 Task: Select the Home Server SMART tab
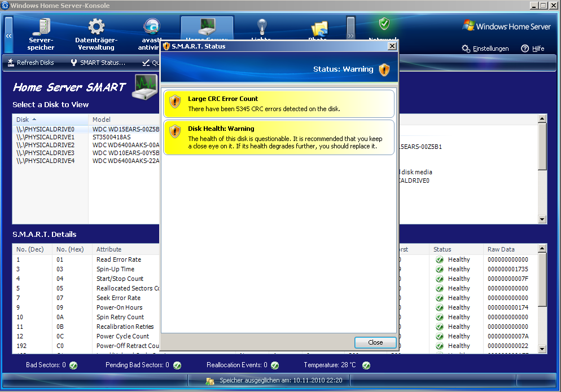tap(207, 28)
